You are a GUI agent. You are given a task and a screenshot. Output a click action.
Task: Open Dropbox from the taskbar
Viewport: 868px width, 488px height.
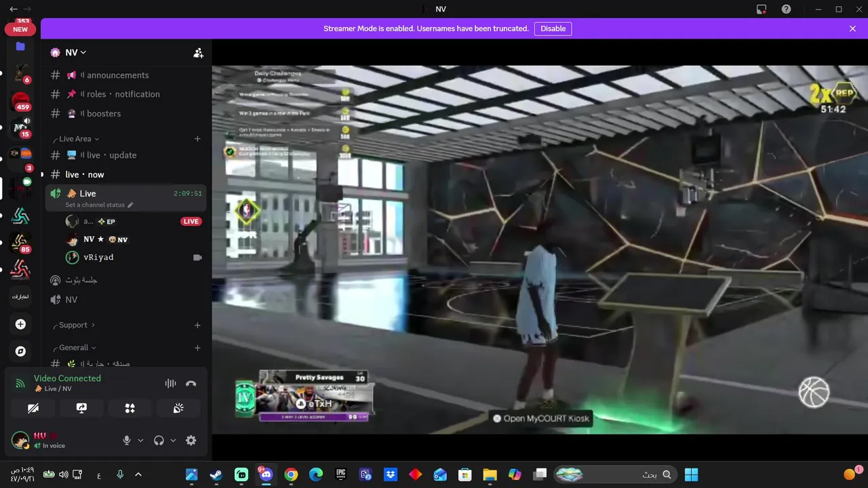391,474
